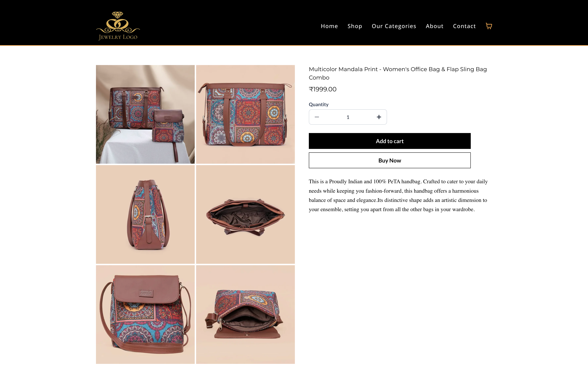Open the Shop menu item

pyautogui.click(x=355, y=26)
